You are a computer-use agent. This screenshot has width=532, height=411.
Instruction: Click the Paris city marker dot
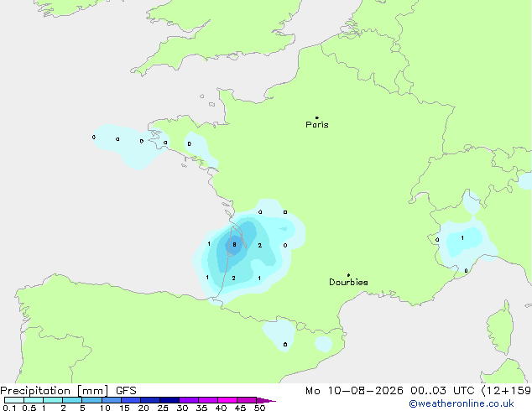317,117
